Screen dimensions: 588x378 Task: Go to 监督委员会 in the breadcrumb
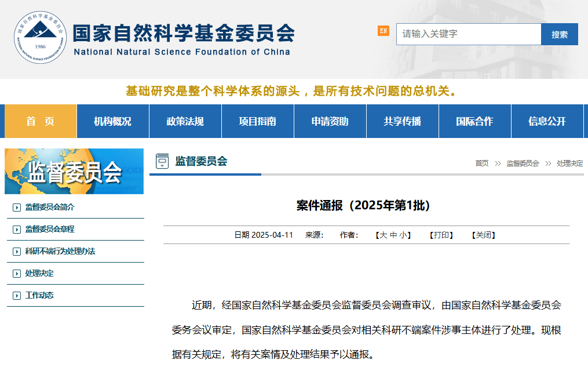click(523, 163)
